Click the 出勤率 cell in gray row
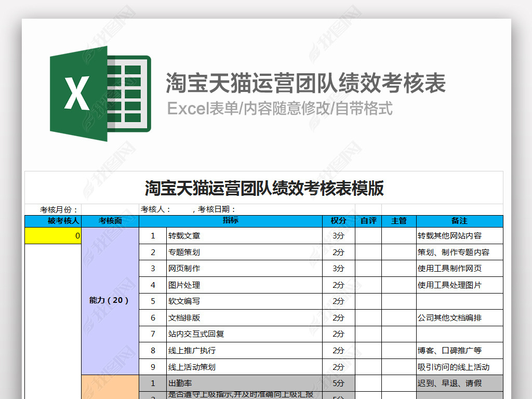Image resolution: width=532 pixels, height=399 pixels. click(244, 383)
